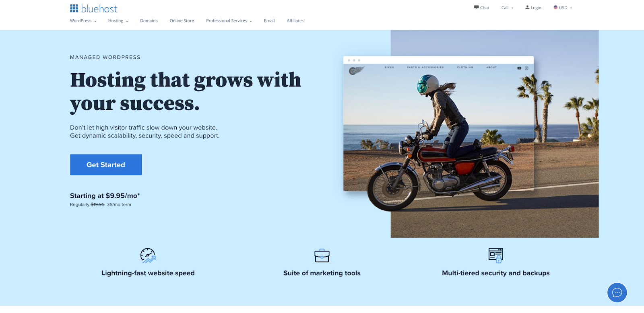Click the motorcycle website preview image
Screen dimensions: 644x313
(x=438, y=124)
